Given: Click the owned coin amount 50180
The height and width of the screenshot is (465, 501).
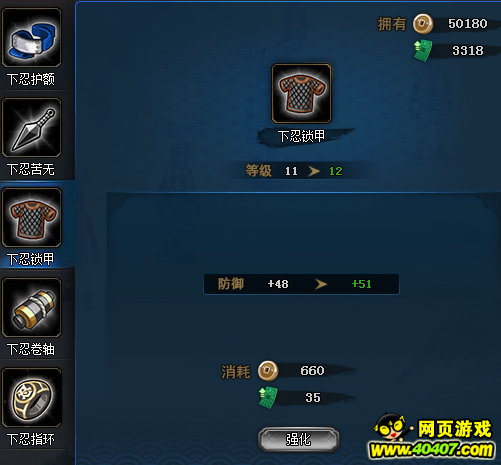Looking at the screenshot, I should pyautogui.click(x=467, y=24).
